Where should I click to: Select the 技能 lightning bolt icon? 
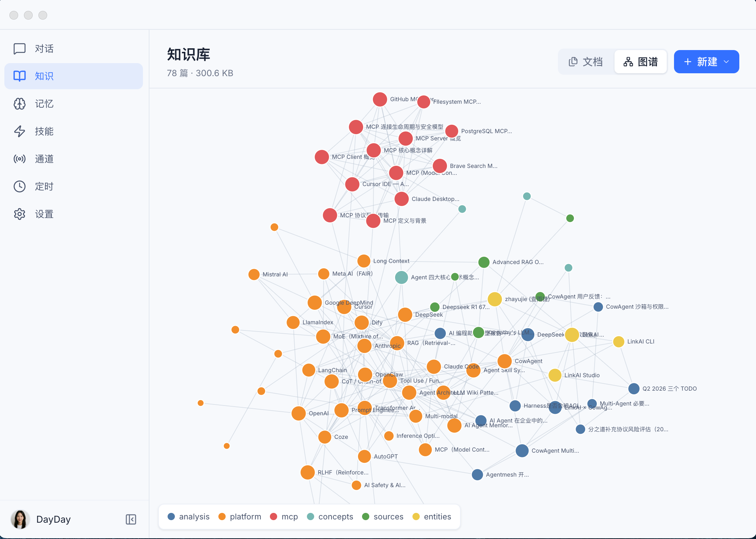tap(20, 131)
